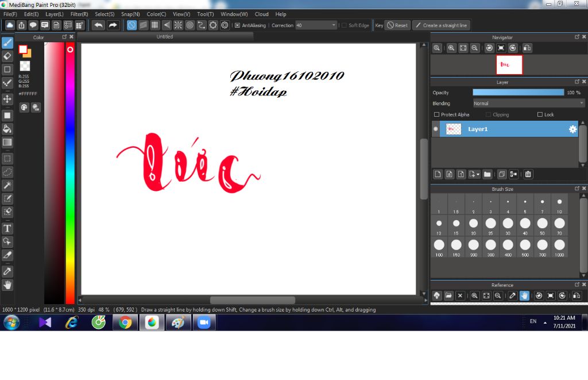
Task: Zoom in on the Navigator
Action: (x=451, y=48)
